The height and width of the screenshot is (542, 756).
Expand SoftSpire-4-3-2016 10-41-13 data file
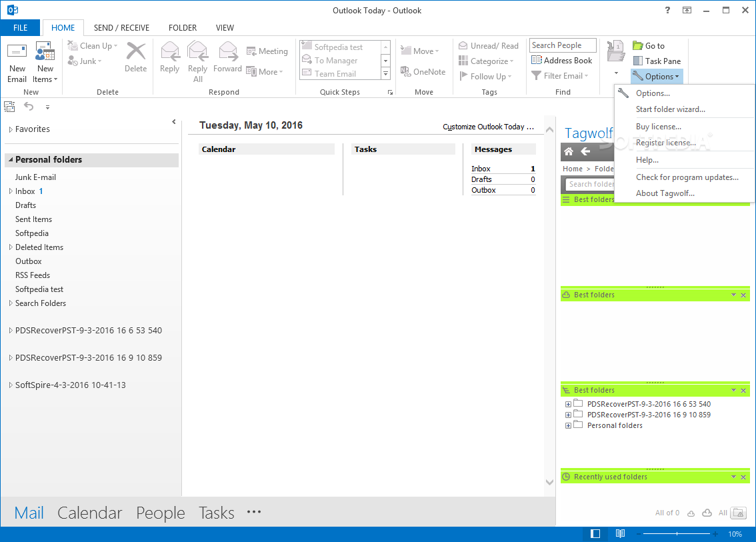(11, 385)
